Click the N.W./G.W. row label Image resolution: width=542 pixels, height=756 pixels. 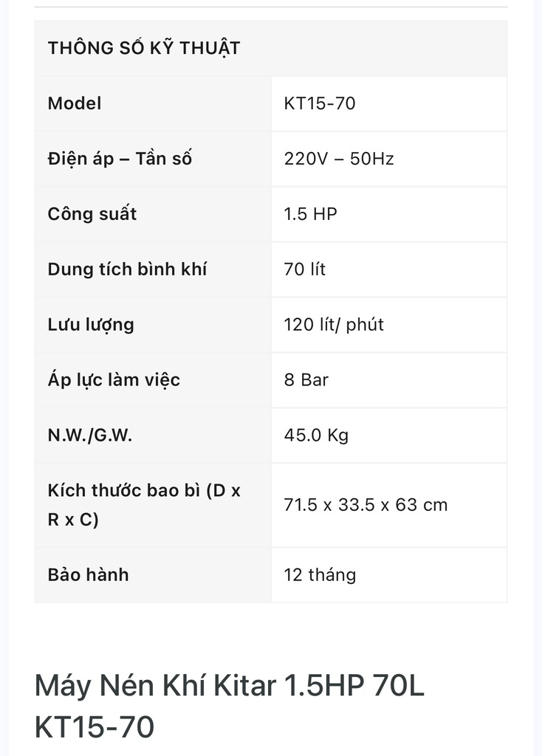click(90, 436)
